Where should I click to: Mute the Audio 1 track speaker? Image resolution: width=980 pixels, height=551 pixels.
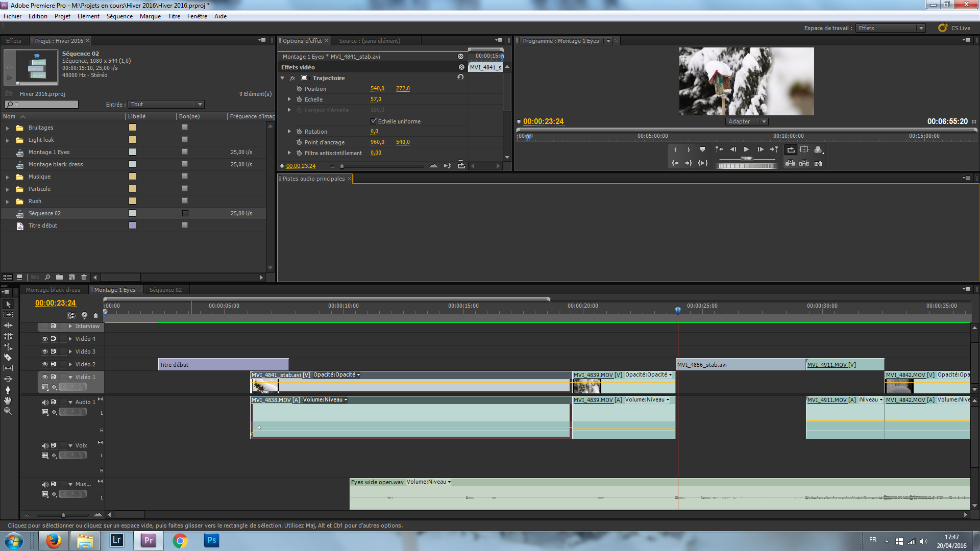tap(45, 402)
